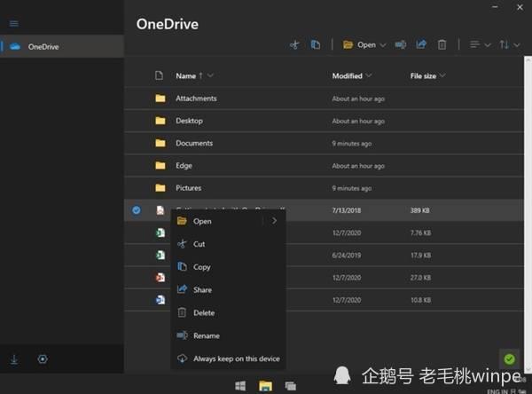Viewport: 532px width, 394px height.
Task: Expand the Name column filter chevron
Action: click(x=210, y=75)
